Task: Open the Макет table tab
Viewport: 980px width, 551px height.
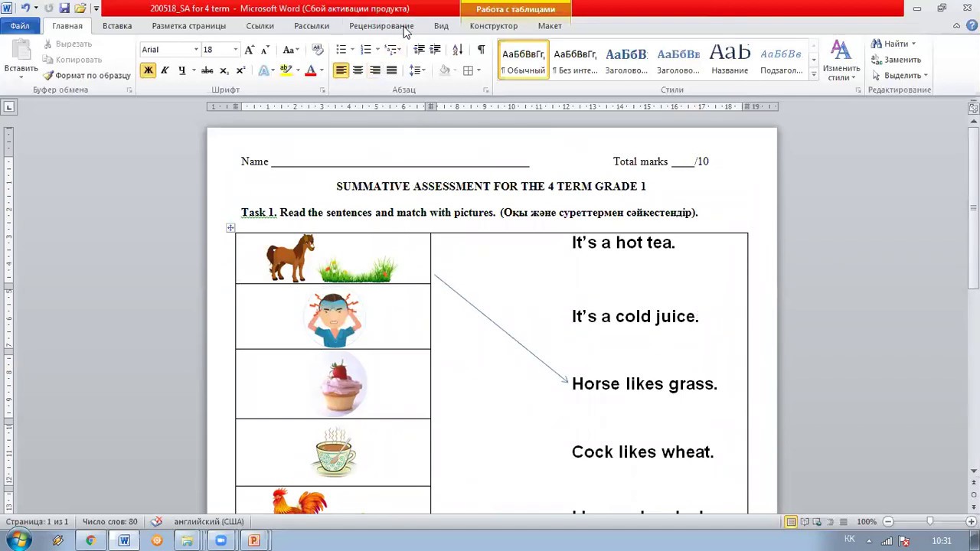Action: (550, 26)
